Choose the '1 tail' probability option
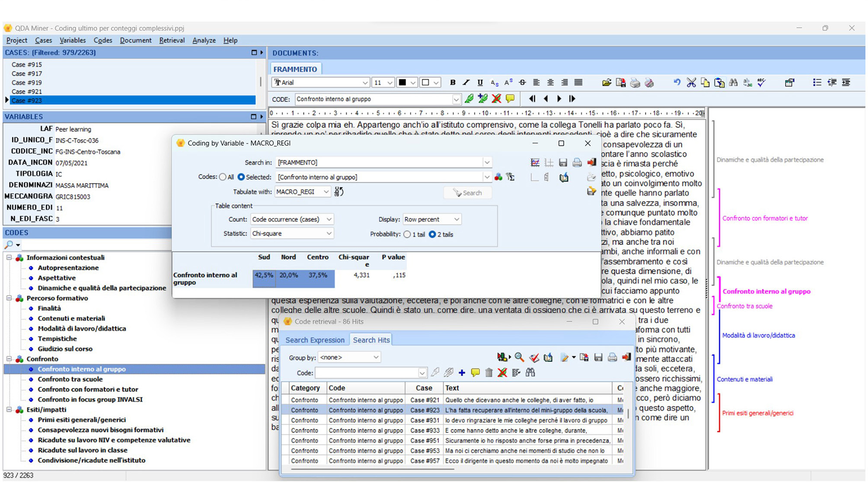868x482 pixels. point(407,234)
